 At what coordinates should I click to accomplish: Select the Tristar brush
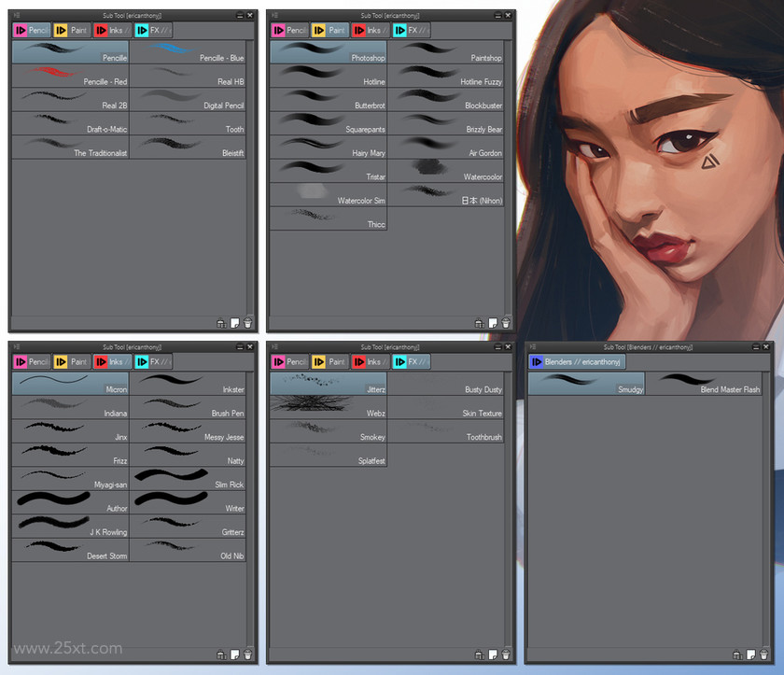328,171
